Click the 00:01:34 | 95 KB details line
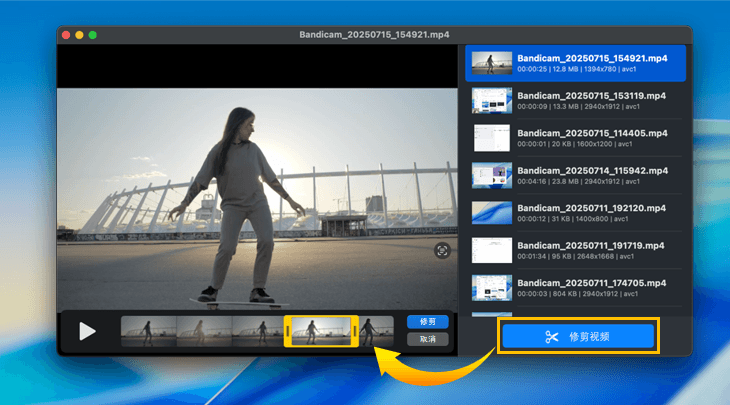Viewport: 730px width, 405px height. [x=575, y=256]
